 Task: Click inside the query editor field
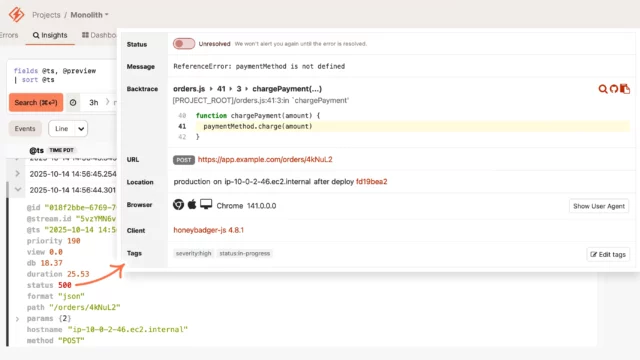tap(61, 75)
